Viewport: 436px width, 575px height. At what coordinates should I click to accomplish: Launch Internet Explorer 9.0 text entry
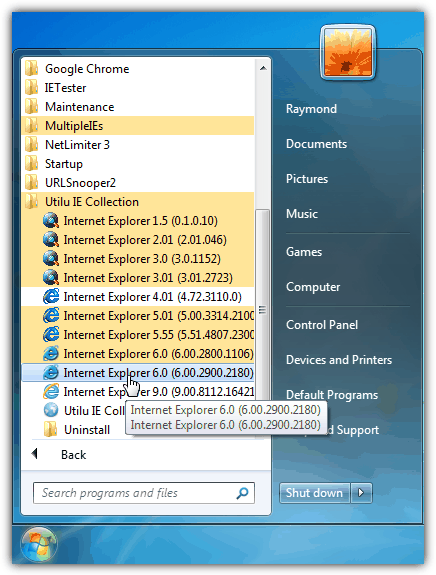tap(158, 392)
